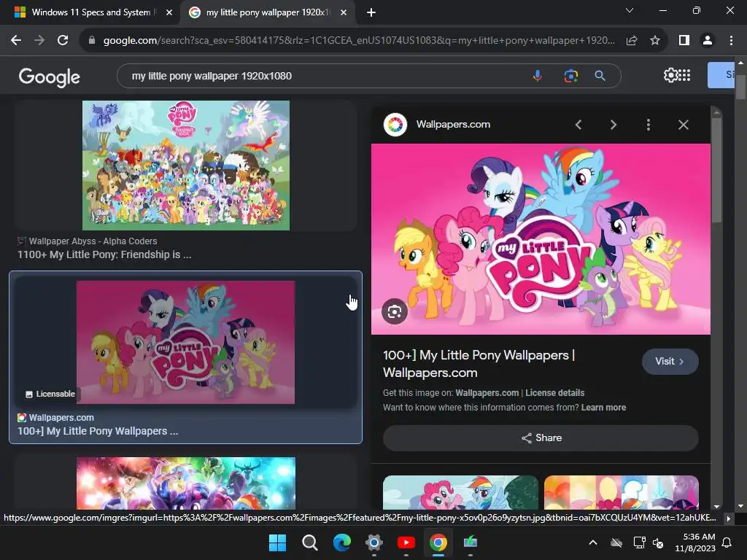Show previous image in preview panel
Screen dimensions: 747x560
578,125
